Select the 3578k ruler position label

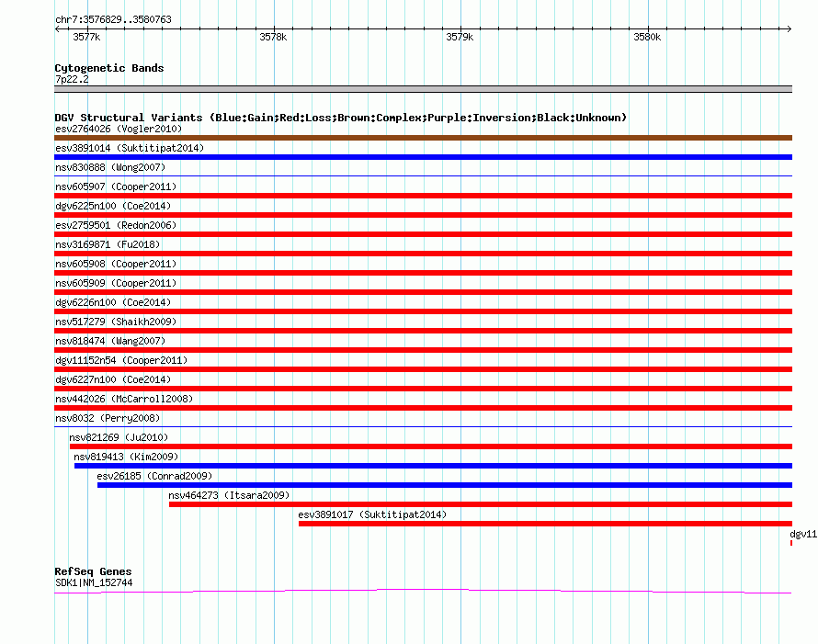pos(273,37)
